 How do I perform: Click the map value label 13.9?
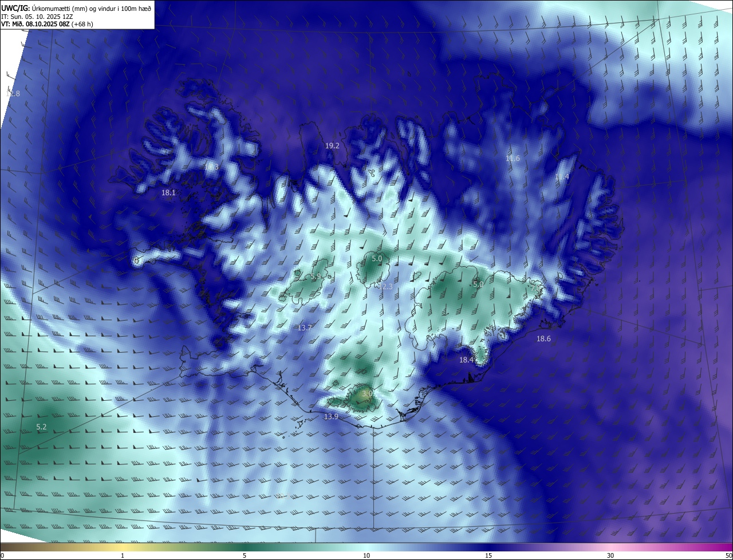coord(331,417)
